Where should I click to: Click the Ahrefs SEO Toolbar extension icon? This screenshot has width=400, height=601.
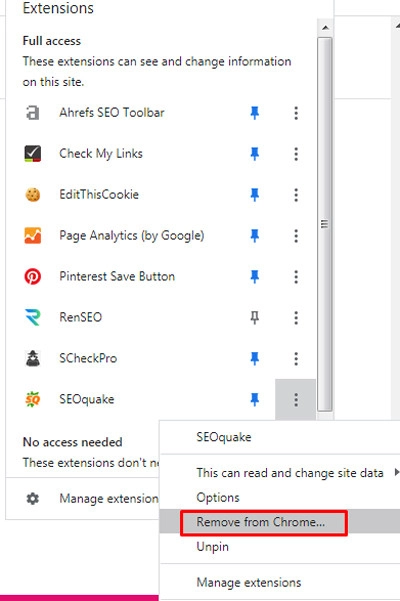point(33,113)
